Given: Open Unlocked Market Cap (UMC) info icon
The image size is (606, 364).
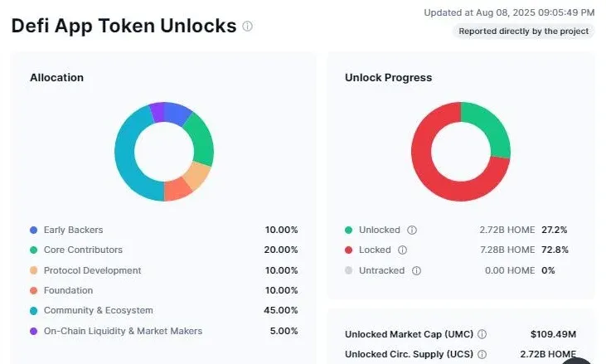Looking at the screenshot, I should pos(482,334).
